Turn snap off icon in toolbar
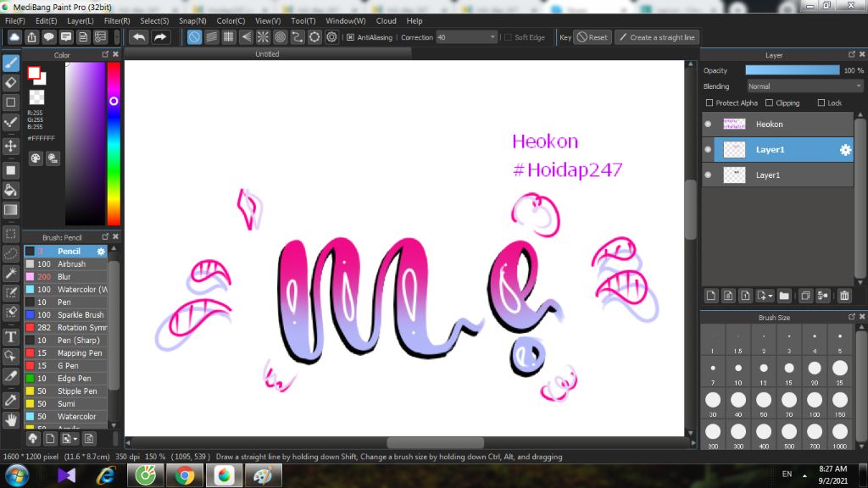 194,37
